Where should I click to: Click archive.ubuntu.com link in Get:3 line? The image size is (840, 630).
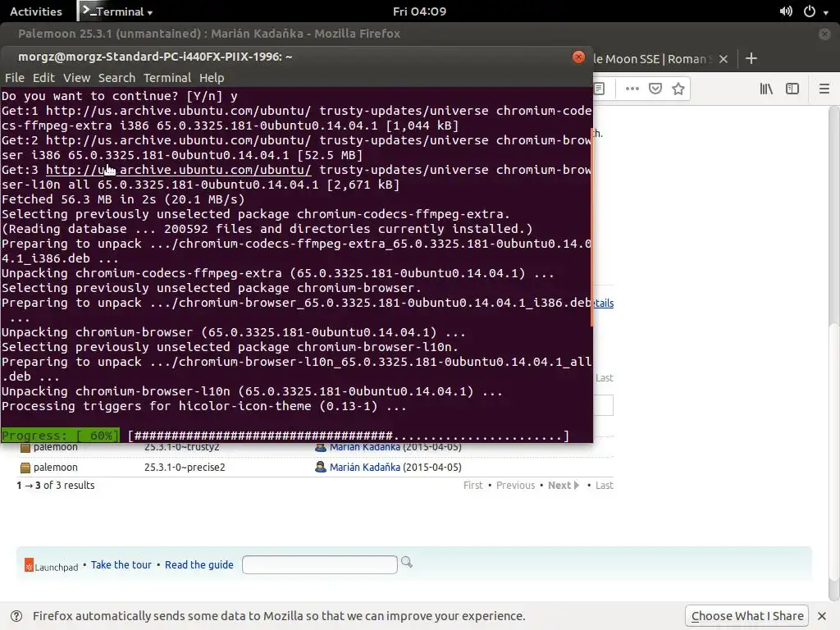point(178,170)
